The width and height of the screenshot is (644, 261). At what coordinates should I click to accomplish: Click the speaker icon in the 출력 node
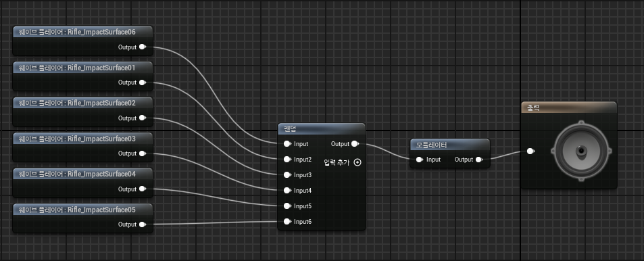coord(580,151)
